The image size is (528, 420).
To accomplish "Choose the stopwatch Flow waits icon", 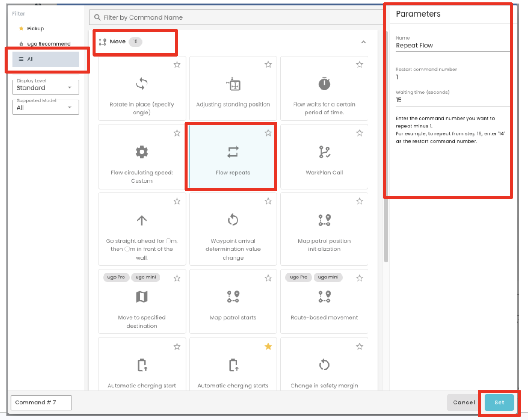I will 324,83.
